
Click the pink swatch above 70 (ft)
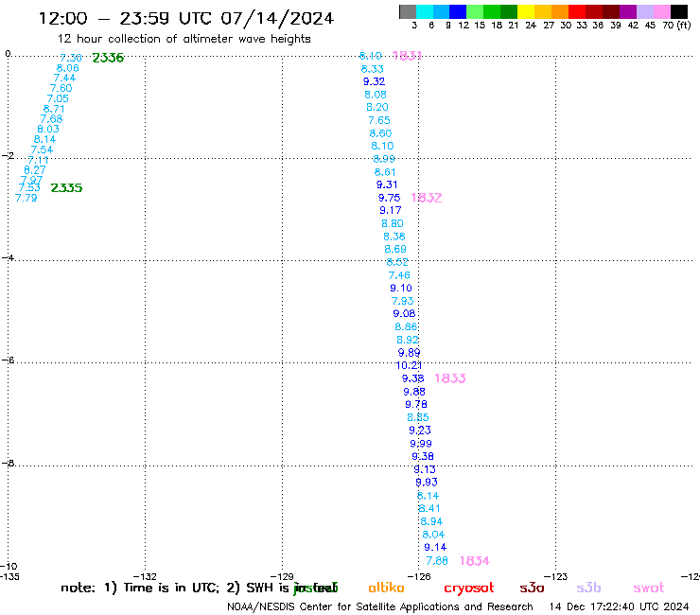662,11
